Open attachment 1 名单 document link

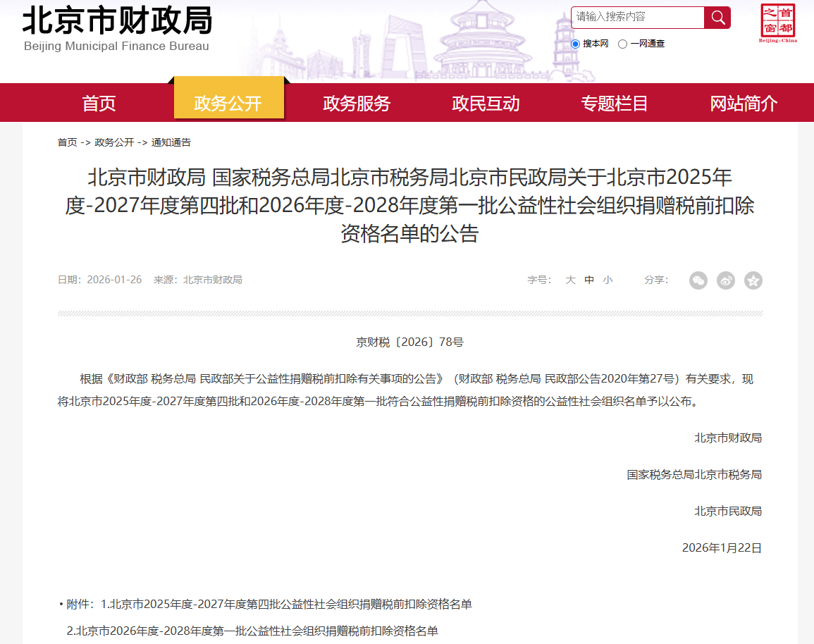[282, 604]
